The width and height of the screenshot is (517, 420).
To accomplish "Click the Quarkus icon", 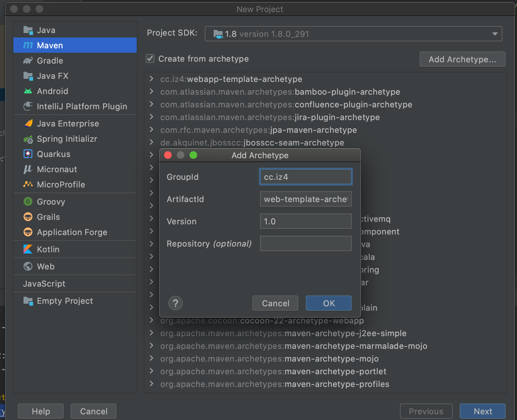I will point(28,154).
